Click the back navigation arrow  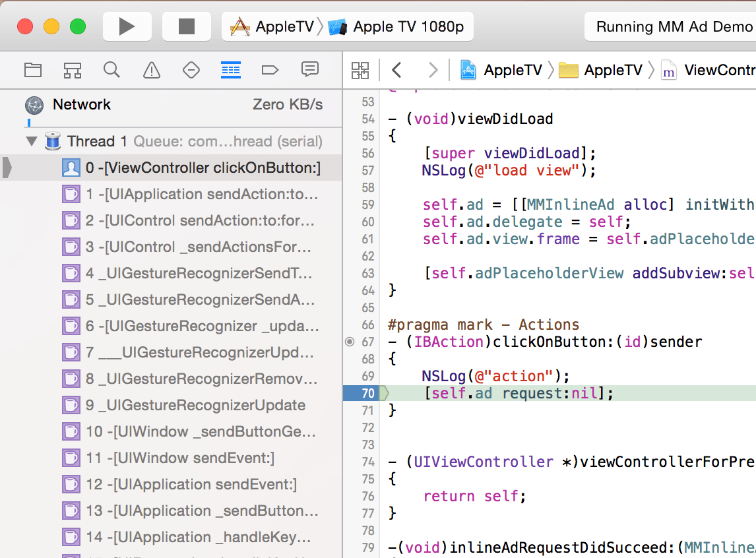(x=396, y=70)
